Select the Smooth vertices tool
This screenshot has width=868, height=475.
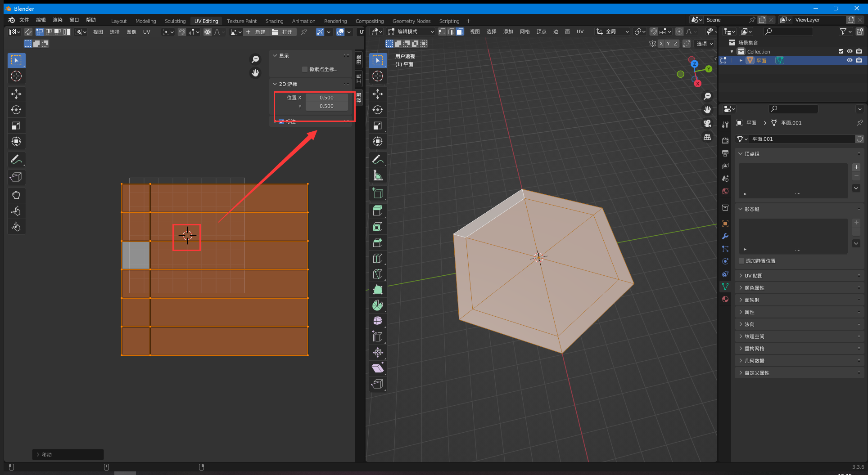pos(378,321)
